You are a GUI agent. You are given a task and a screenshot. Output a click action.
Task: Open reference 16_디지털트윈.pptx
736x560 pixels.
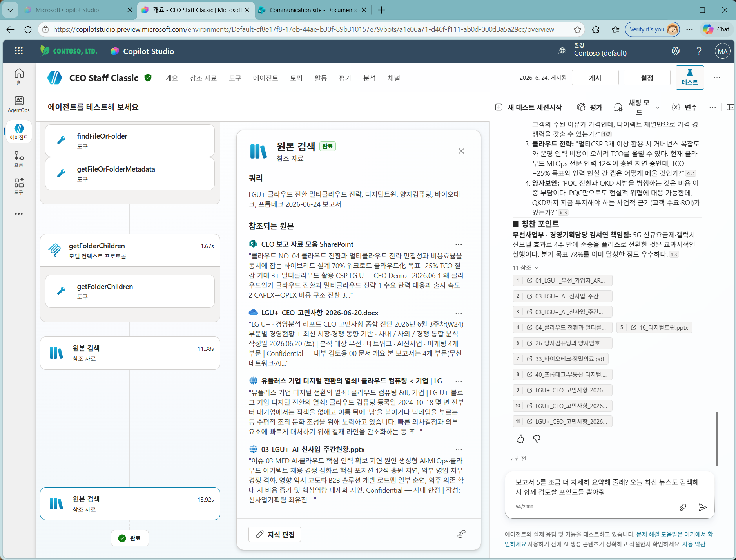[654, 327]
